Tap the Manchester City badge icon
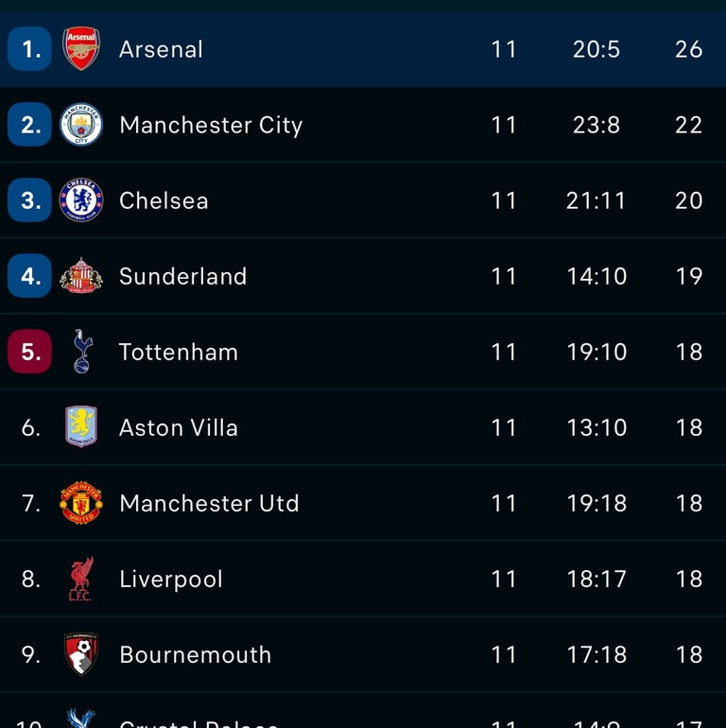The height and width of the screenshot is (728, 726). click(81, 125)
